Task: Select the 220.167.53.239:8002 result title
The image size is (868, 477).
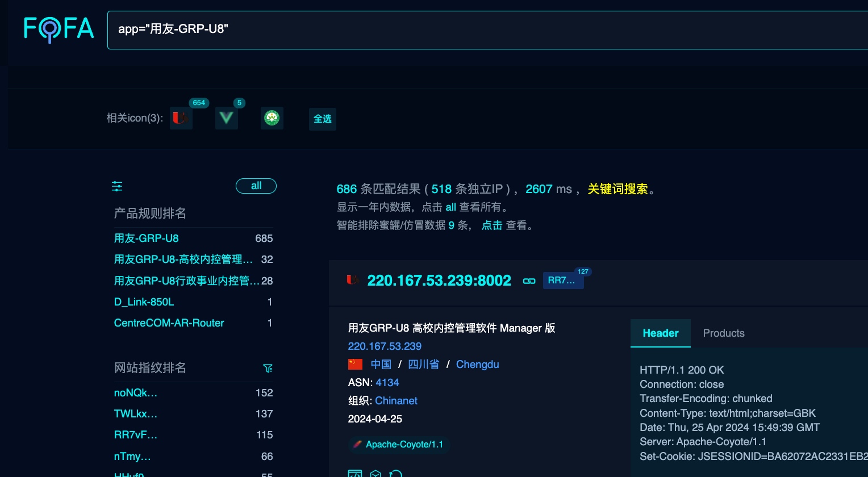Action: 439,281
